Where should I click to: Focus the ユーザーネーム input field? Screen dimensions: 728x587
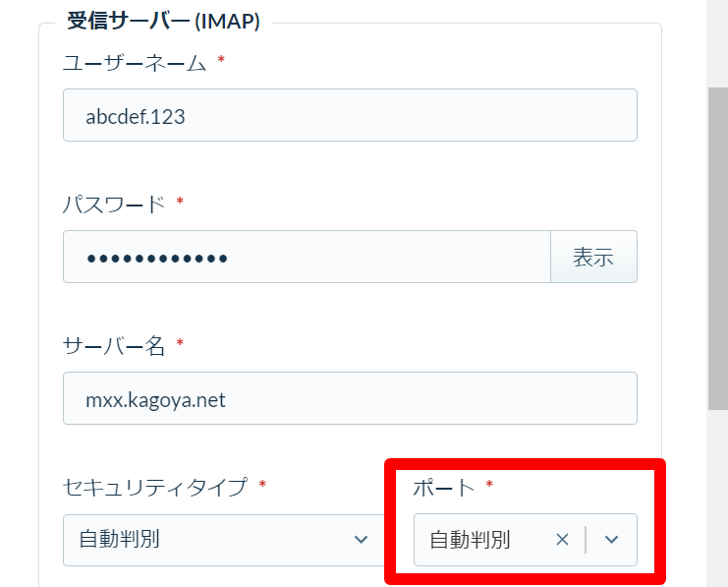(x=350, y=115)
